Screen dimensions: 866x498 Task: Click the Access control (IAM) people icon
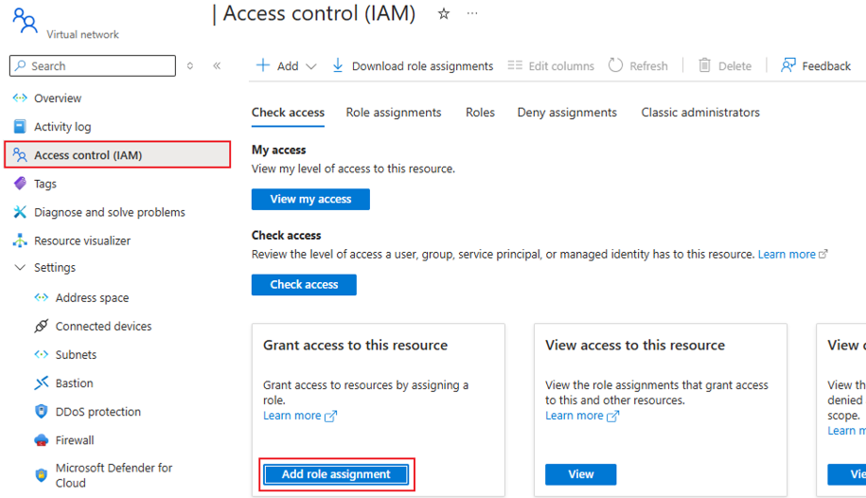coord(20,155)
